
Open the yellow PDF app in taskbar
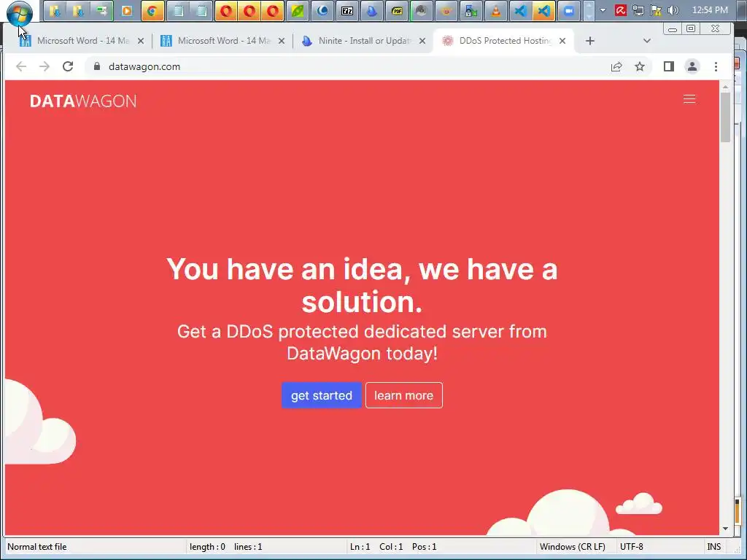pos(396,11)
